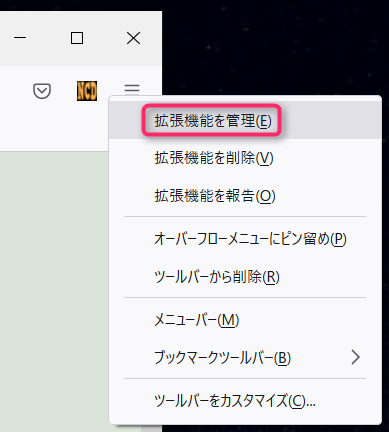Toggle メニューバー(M) in the context menu
Screen dimensions: 389x432
(245, 320)
